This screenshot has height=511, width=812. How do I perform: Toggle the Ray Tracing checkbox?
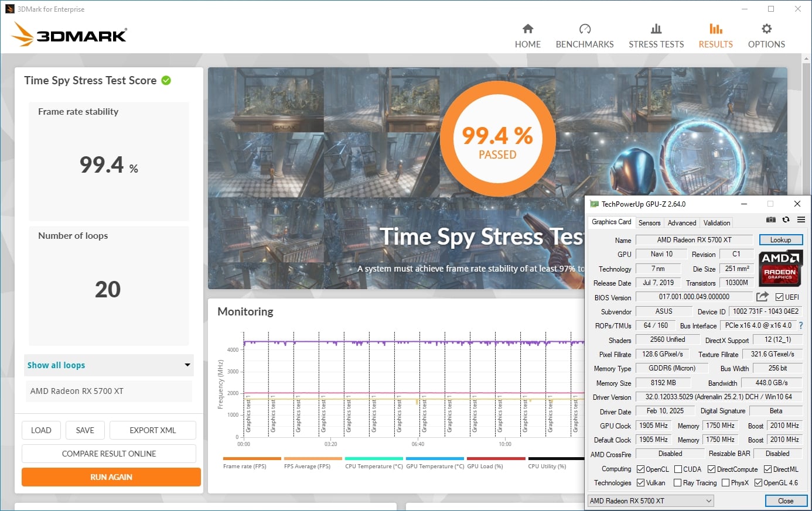(677, 483)
